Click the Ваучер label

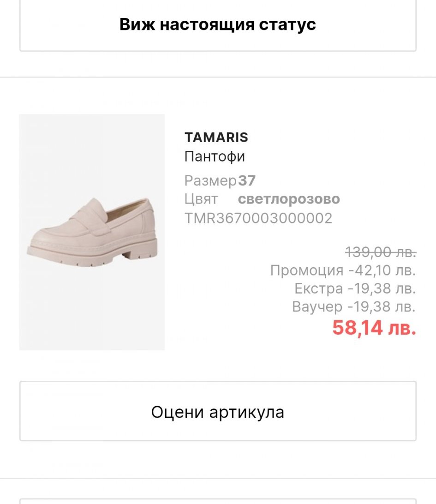click(x=317, y=306)
